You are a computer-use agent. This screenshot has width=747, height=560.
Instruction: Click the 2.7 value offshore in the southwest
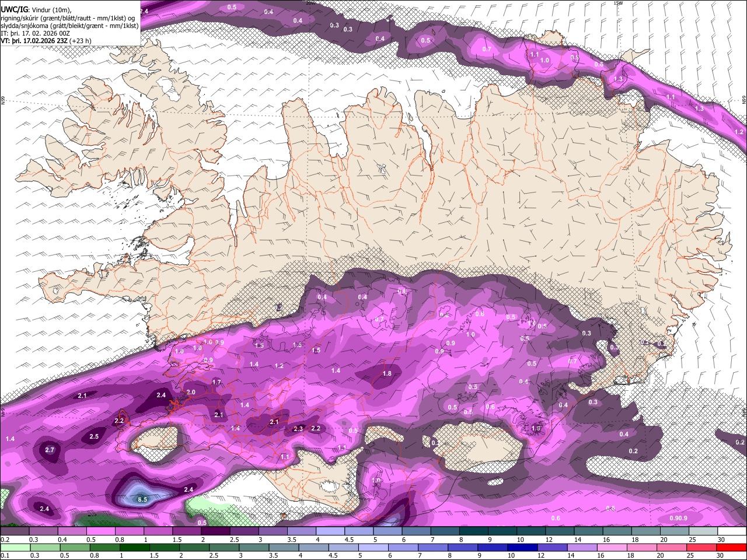pos(50,450)
